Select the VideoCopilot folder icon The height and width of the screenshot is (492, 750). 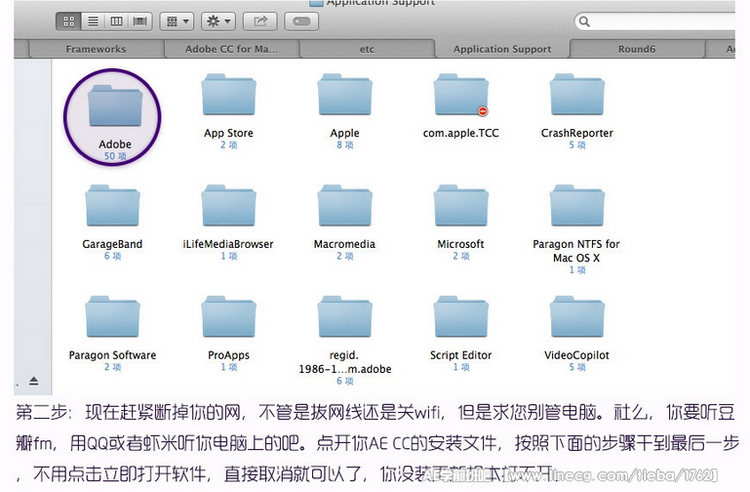pyautogui.click(x=577, y=317)
